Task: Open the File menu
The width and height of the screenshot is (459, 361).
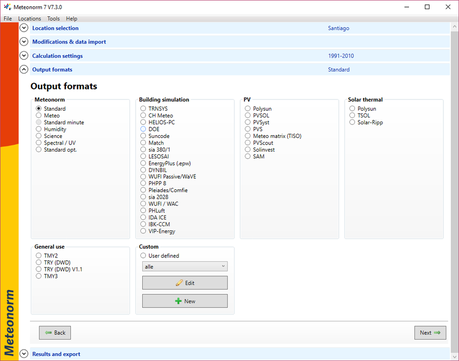Action: pos(8,18)
